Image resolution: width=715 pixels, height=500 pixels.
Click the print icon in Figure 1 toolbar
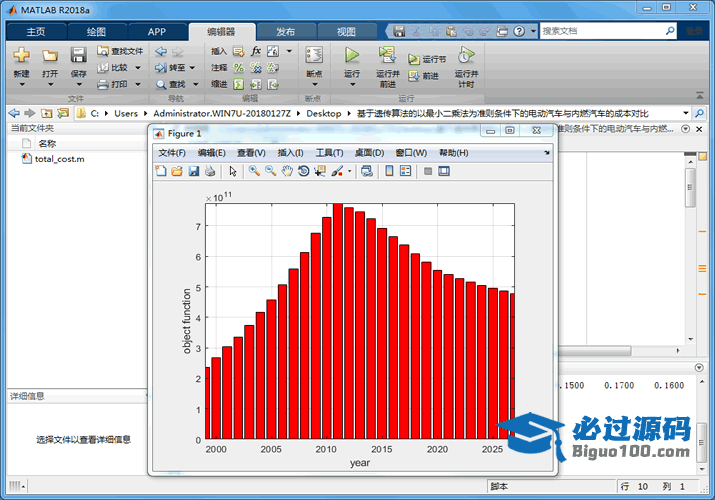209,171
